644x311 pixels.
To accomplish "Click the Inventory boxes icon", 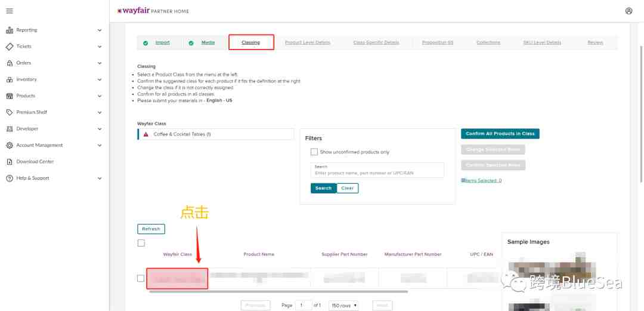I will coord(10,79).
